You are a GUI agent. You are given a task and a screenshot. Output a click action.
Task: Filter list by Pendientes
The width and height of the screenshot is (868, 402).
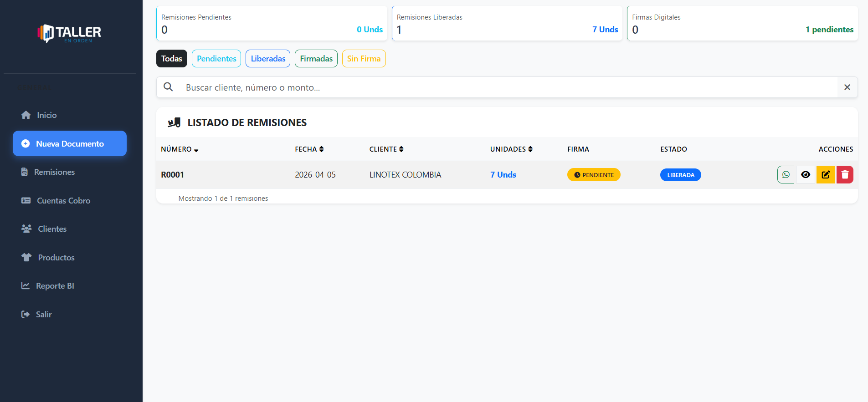216,59
